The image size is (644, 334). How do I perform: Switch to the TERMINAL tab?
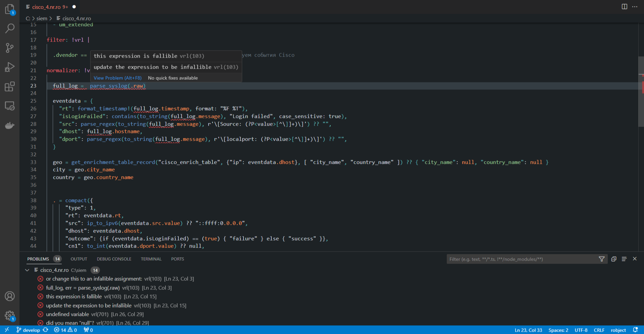coord(151,259)
